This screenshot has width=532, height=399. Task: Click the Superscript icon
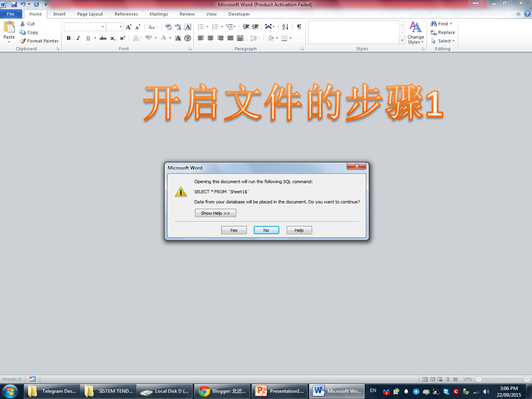coord(122,38)
